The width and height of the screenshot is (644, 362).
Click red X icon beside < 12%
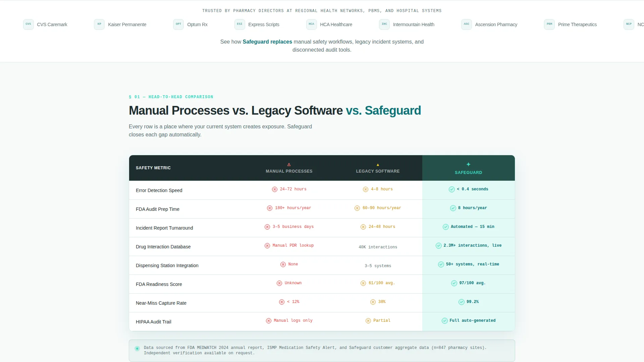(x=282, y=302)
